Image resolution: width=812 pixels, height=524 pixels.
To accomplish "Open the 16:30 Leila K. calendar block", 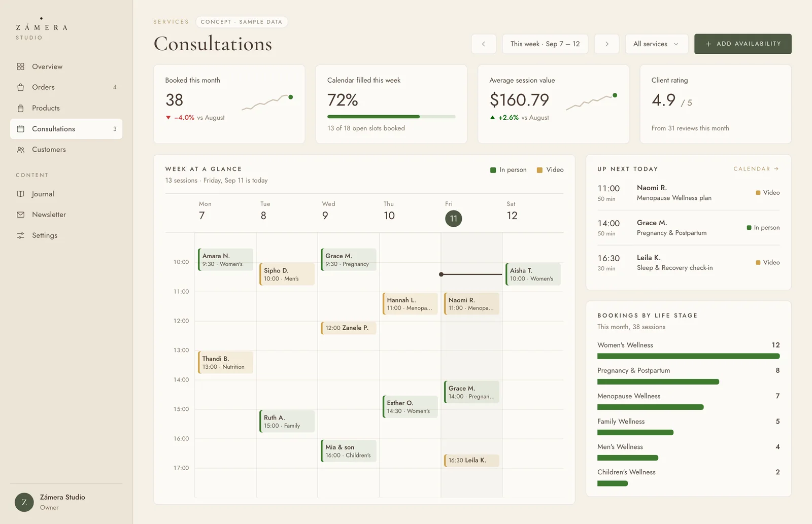I will pyautogui.click(x=471, y=460).
